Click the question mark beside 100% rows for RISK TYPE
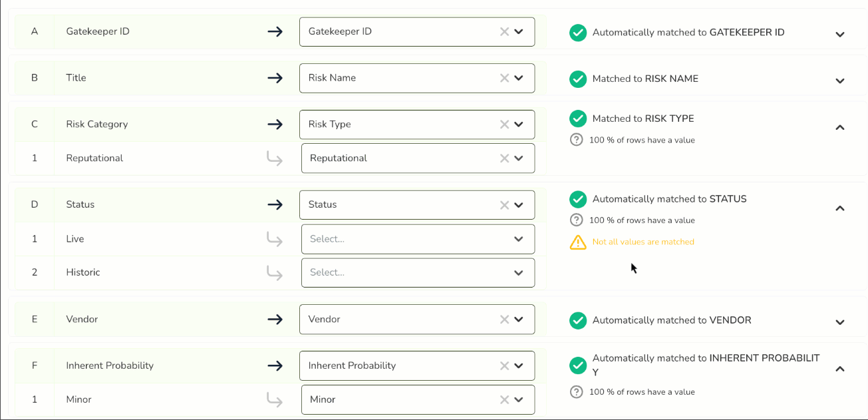The width and height of the screenshot is (868, 420). click(x=577, y=140)
